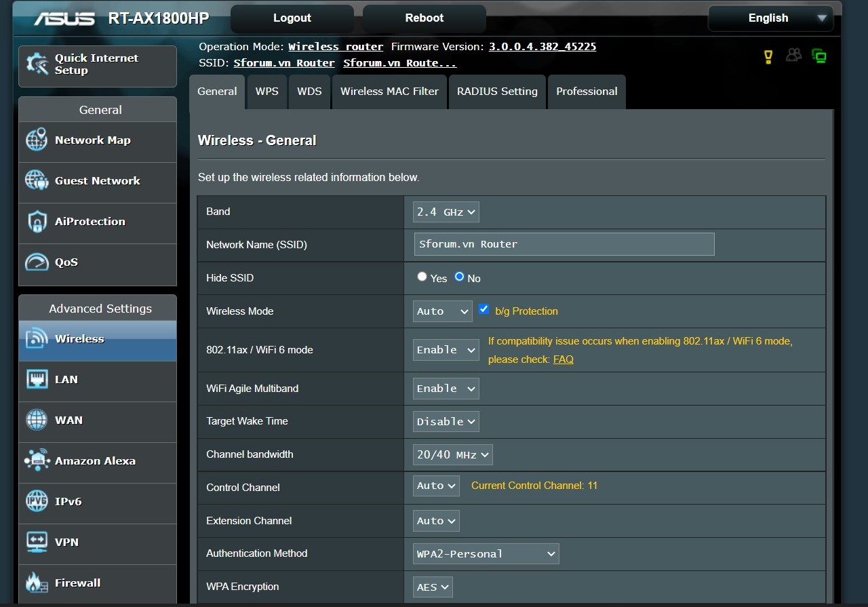Click the ASUS logo

(65, 18)
